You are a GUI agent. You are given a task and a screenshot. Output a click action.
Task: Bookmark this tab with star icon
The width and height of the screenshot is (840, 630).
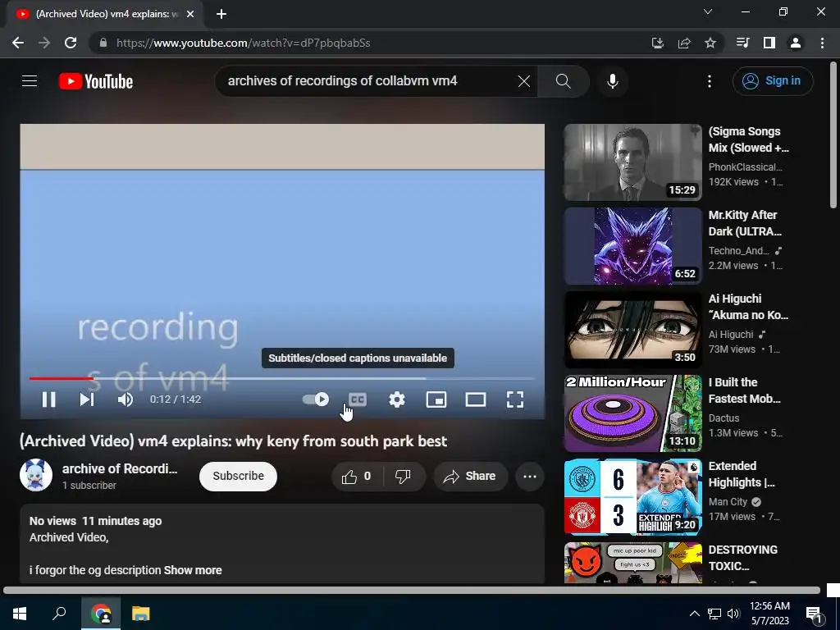(710, 43)
